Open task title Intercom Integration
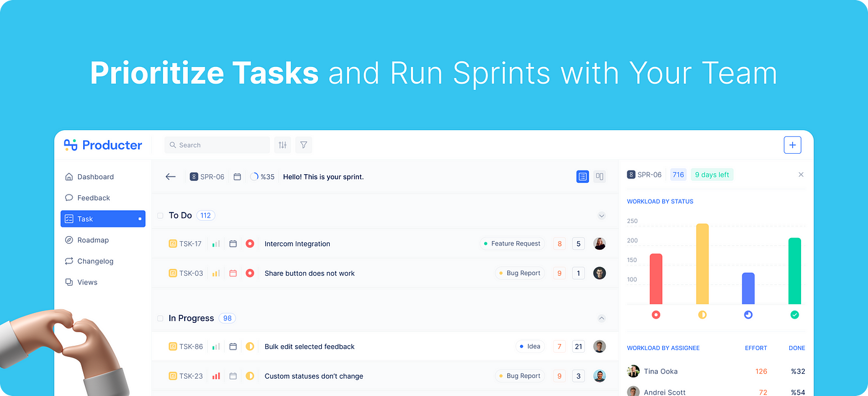Screen dimensions: 868x396 click(297, 244)
